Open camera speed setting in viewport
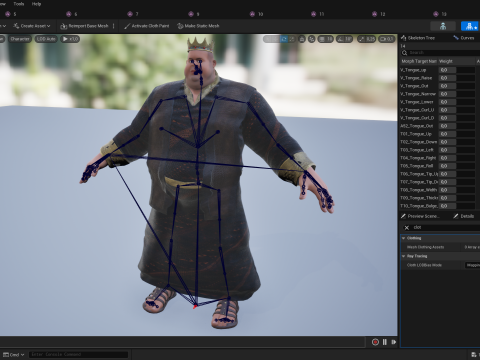Viewport: 480px width, 360px height. pyautogui.click(x=386, y=39)
